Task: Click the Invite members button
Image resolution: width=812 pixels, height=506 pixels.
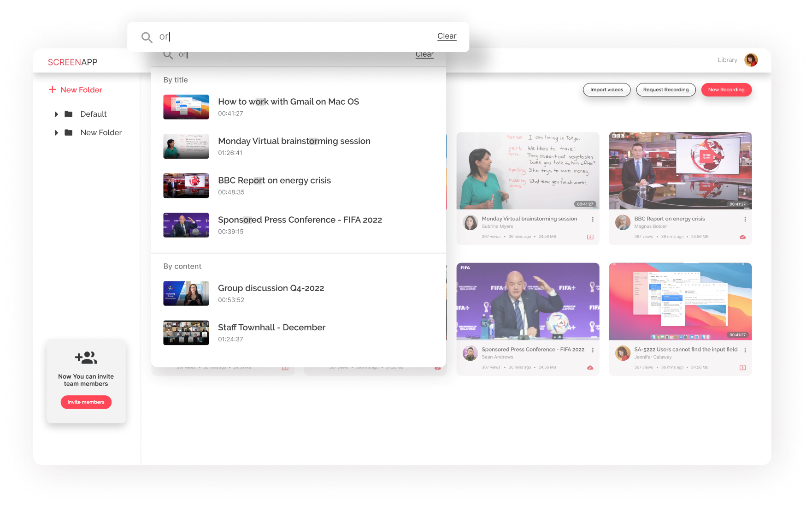Action: pos(86,402)
